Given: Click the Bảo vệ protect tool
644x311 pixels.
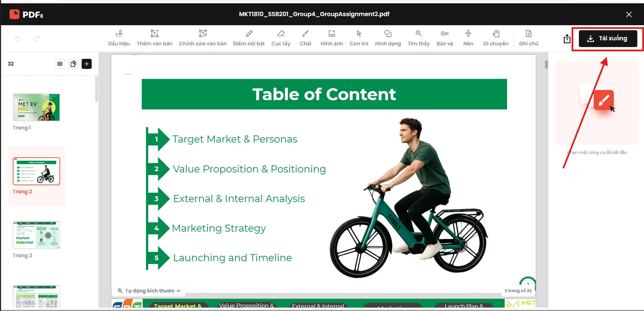Looking at the screenshot, I should [445, 38].
